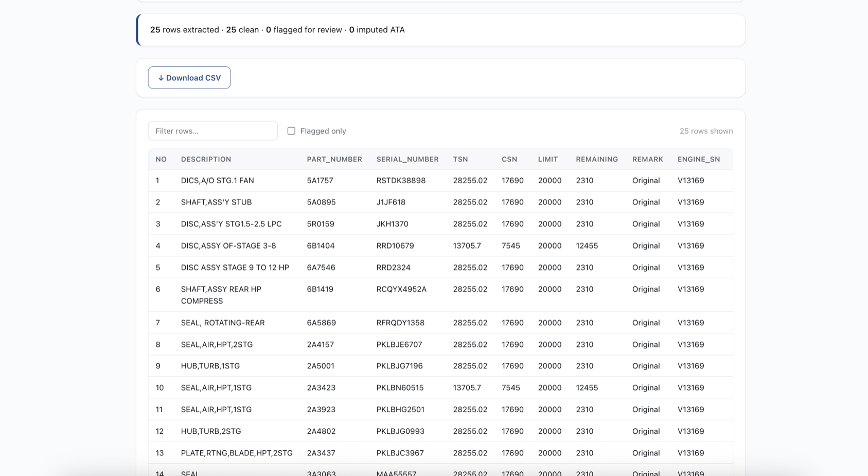
Task: Click DISC,ASS'Y STG1.5-2.5 LPC description
Action: coord(231,224)
